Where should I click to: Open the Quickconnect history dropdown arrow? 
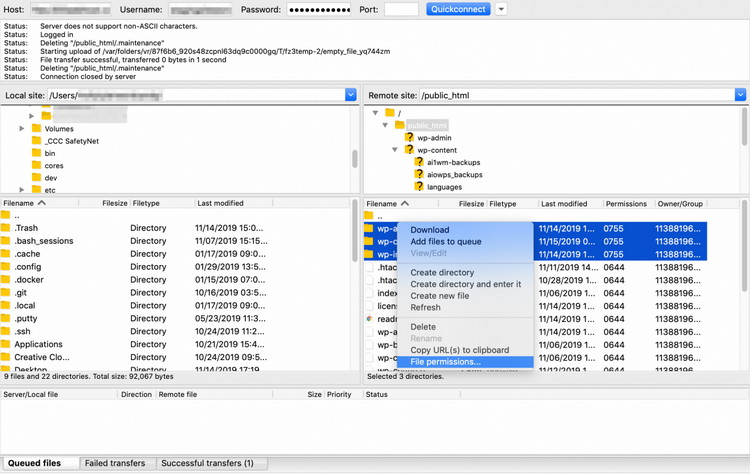pyautogui.click(x=501, y=9)
